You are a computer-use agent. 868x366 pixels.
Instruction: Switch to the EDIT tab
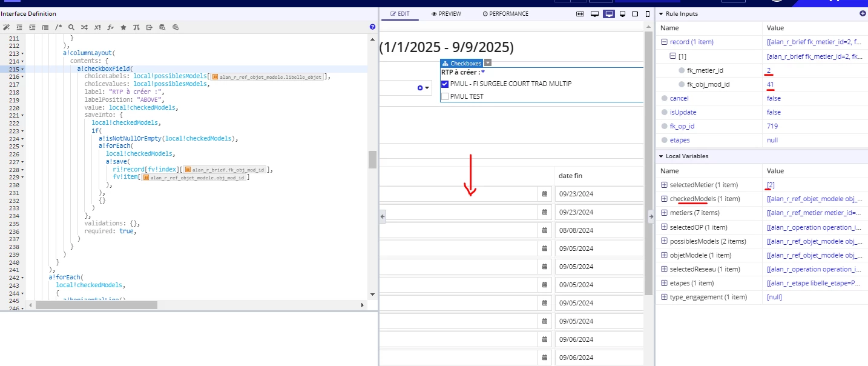400,13
